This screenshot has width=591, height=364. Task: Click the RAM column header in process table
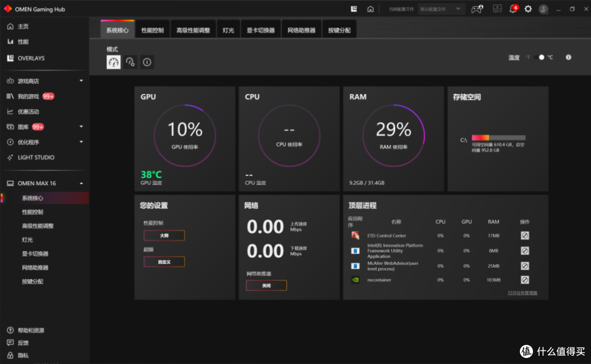coord(494,222)
